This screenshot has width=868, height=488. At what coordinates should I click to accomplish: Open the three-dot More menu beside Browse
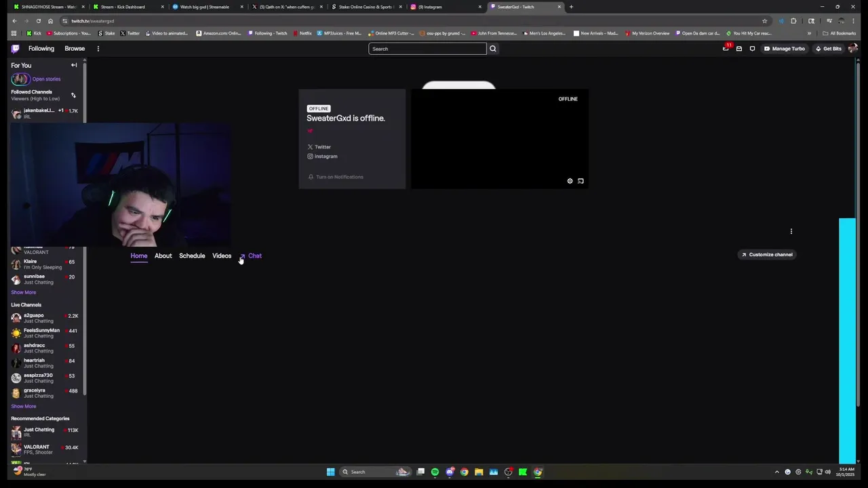pos(98,49)
